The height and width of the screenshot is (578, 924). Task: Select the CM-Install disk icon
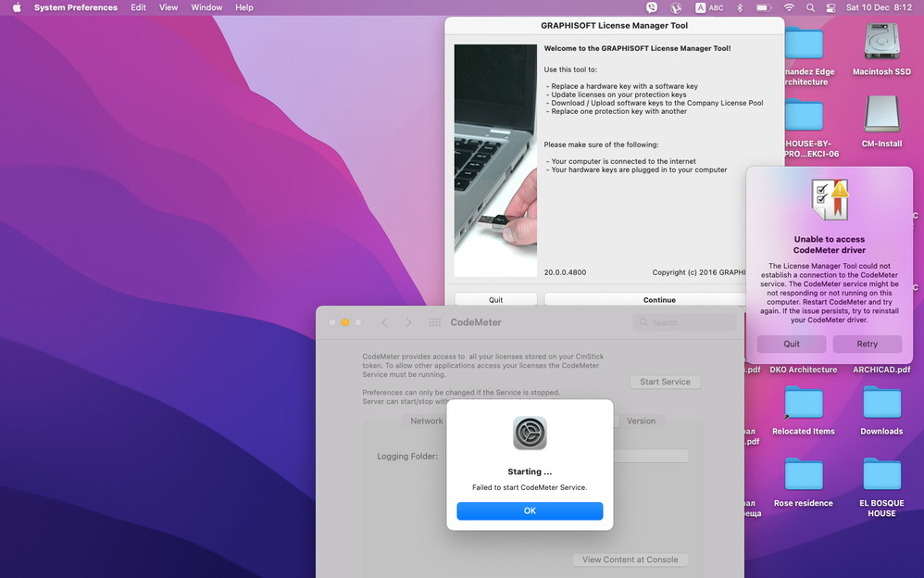pyautogui.click(x=881, y=113)
